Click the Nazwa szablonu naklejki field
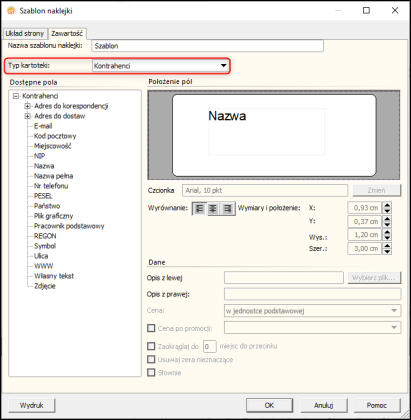 tap(207, 46)
